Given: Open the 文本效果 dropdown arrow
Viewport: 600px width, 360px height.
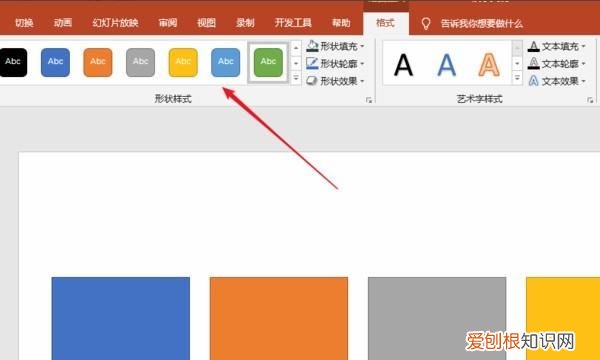Looking at the screenshot, I should tap(584, 81).
